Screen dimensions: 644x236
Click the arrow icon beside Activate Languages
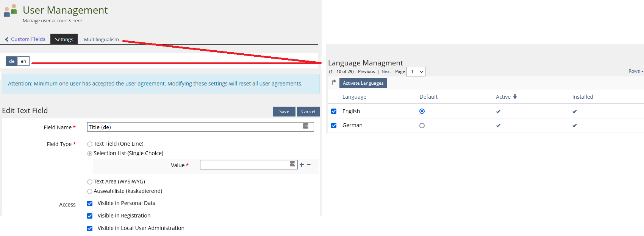[334, 82]
